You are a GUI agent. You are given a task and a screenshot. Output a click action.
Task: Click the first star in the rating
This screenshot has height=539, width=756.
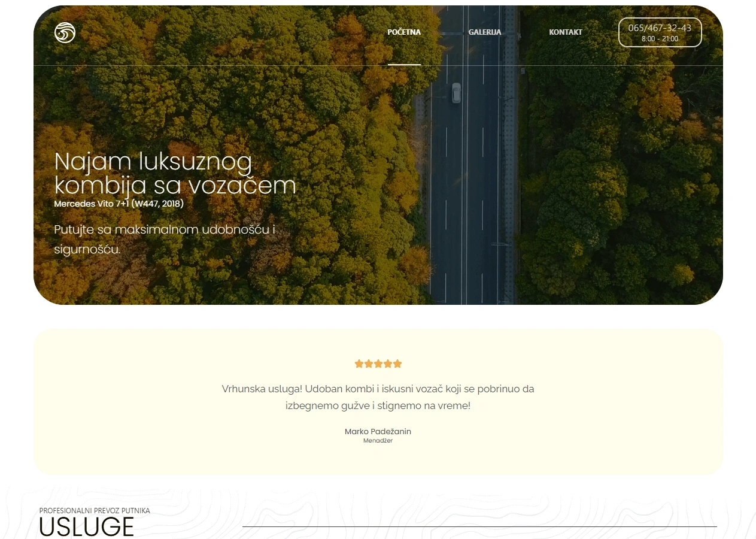click(x=359, y=364)
